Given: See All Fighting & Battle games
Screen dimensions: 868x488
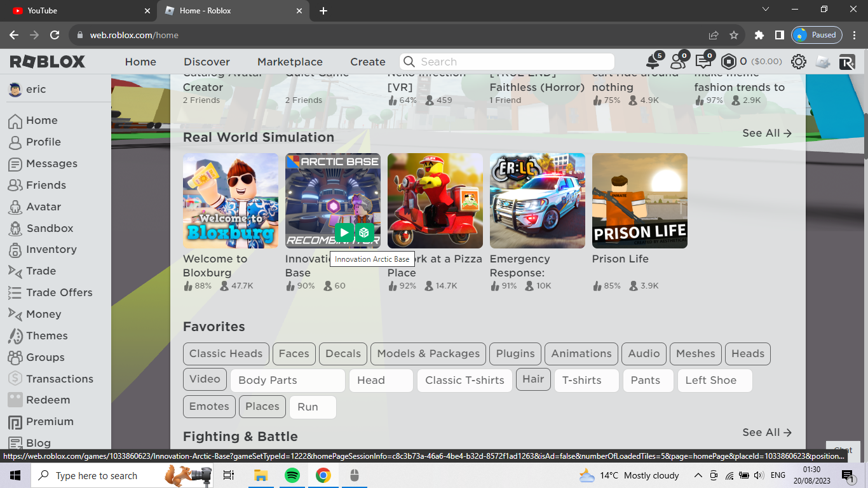Looking at the screenshot, I should [767, 432].
